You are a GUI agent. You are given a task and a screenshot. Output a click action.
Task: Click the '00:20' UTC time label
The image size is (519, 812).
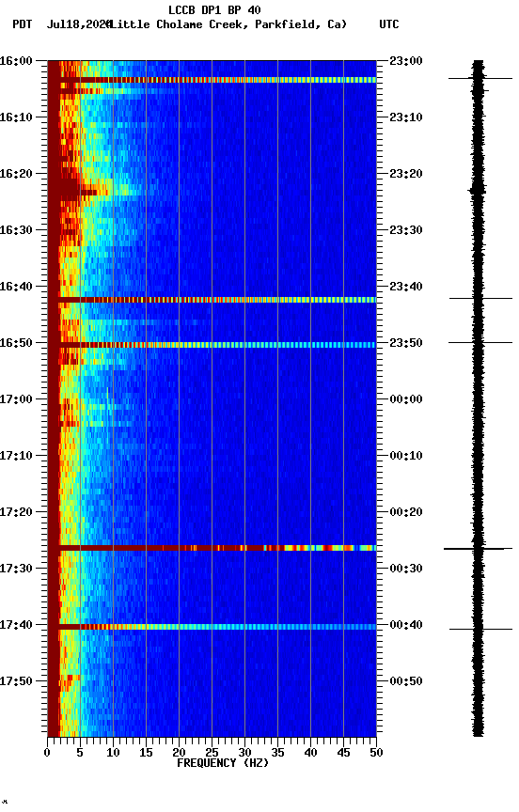coord(406,512)
